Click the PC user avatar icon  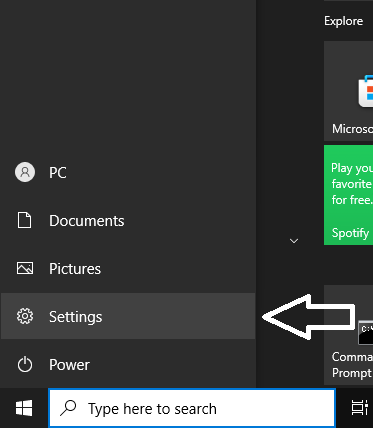pyautogui.click(x=25, y=172)
